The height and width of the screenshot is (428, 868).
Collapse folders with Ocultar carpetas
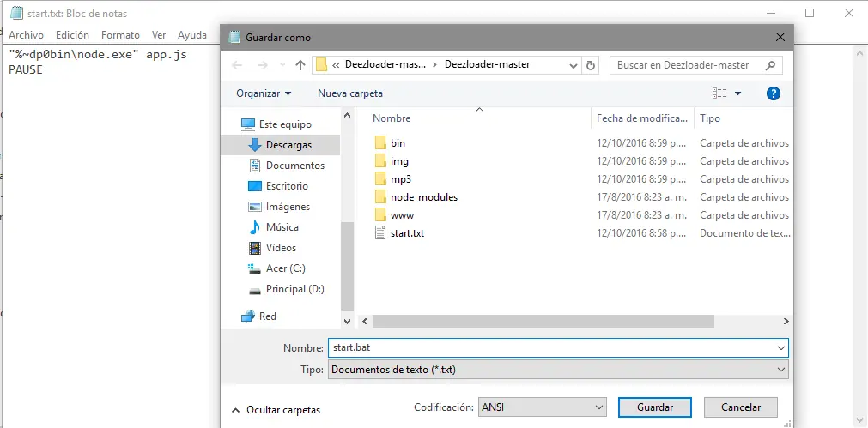276,410
